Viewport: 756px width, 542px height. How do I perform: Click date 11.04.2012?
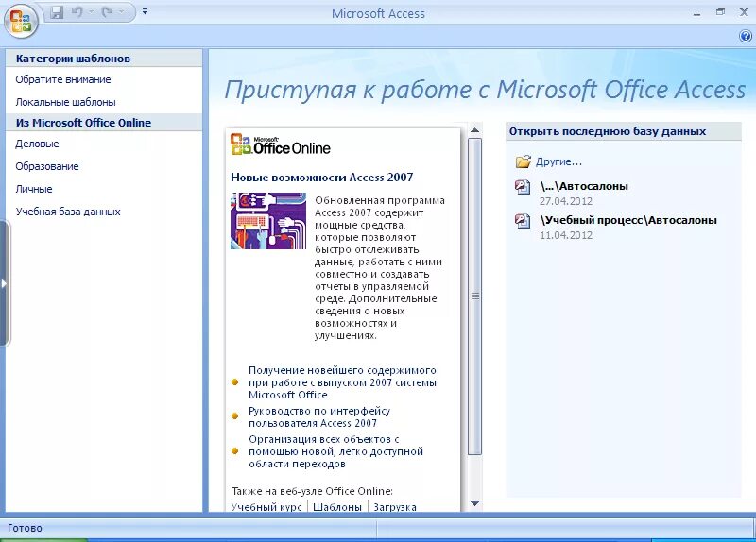(x=565, y=235)
